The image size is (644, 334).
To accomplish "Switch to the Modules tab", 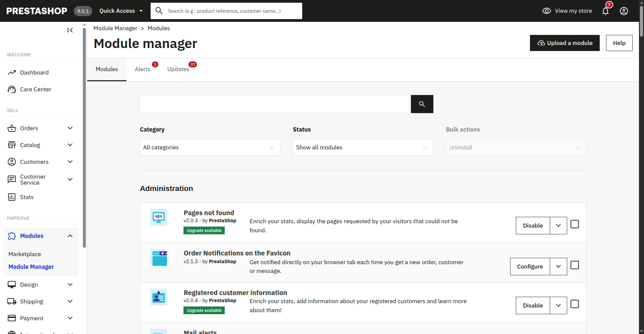I will pos(107,69).
